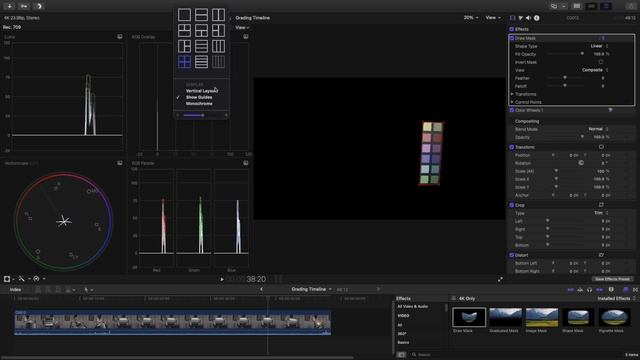Adjust the scope brightness slider in popup

pos(202,115)
